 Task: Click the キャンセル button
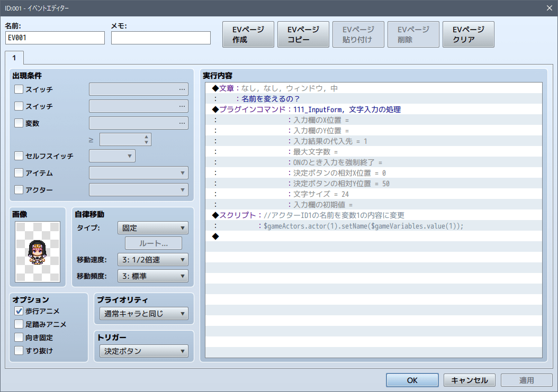point(470,380)
